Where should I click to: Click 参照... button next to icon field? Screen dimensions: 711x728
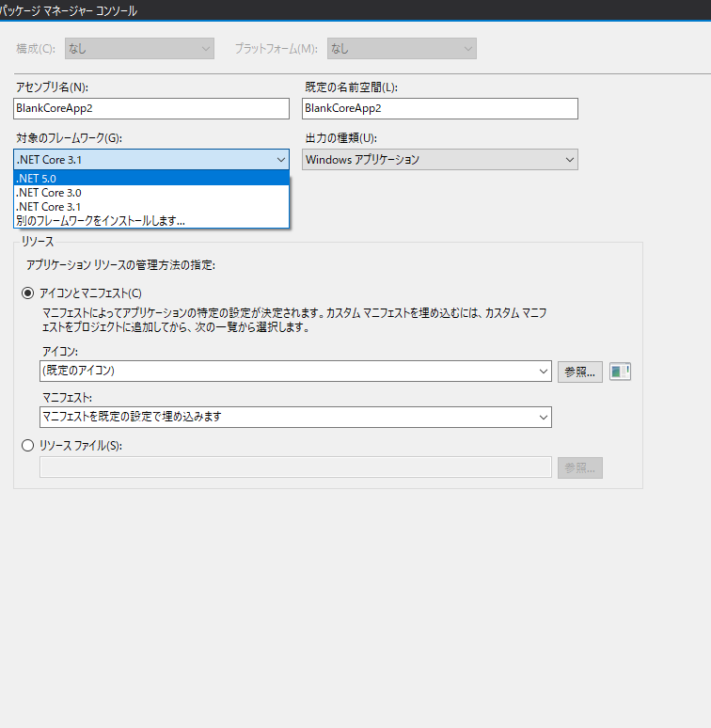[x=580, y=372]
